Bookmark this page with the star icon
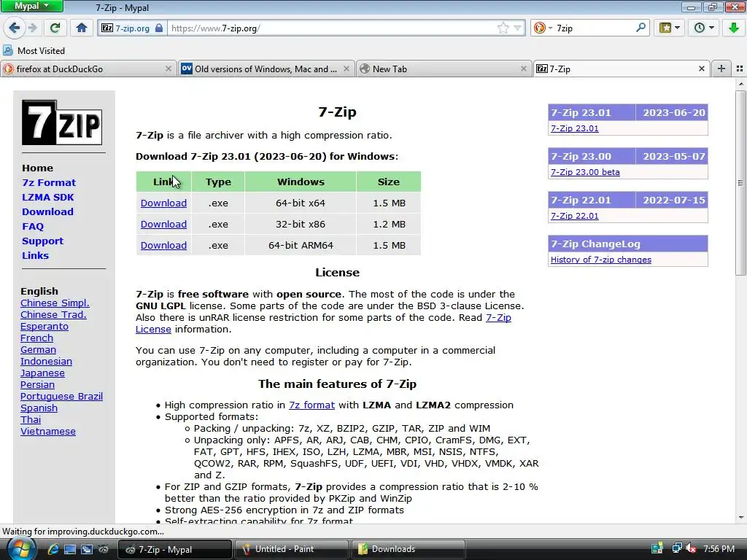The width and height of the screenshot is (747, 560). click(x=503, y=28)
